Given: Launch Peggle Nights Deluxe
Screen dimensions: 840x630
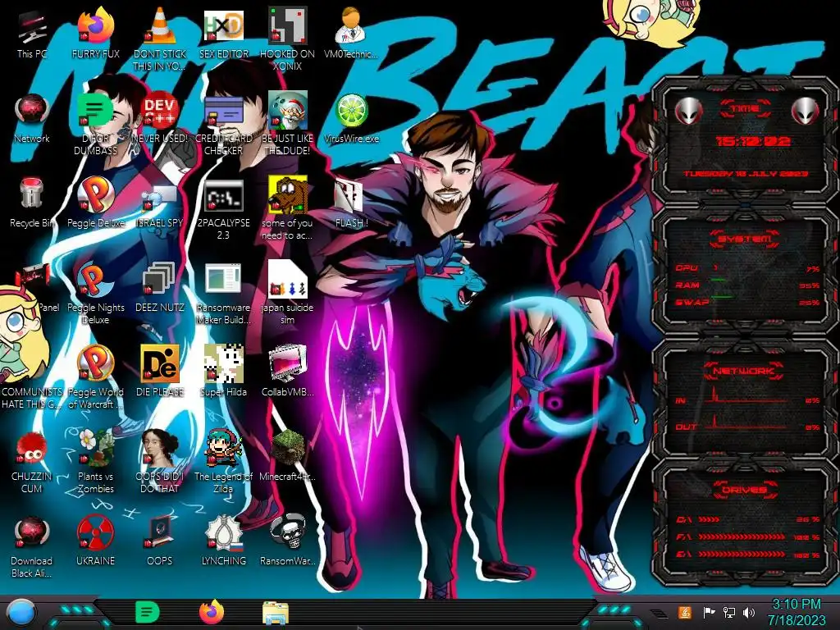Looking at the screenshot, I should [95, 293].
